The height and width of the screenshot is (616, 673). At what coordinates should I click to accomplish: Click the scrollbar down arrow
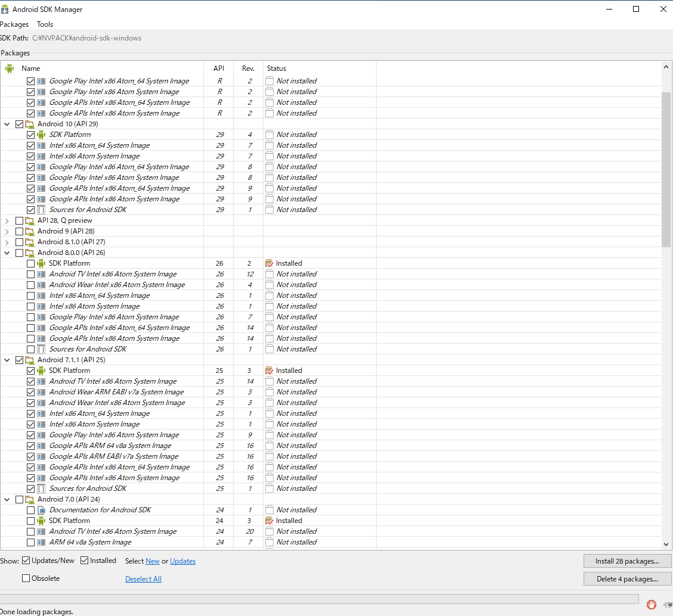[x=666, y=545]
